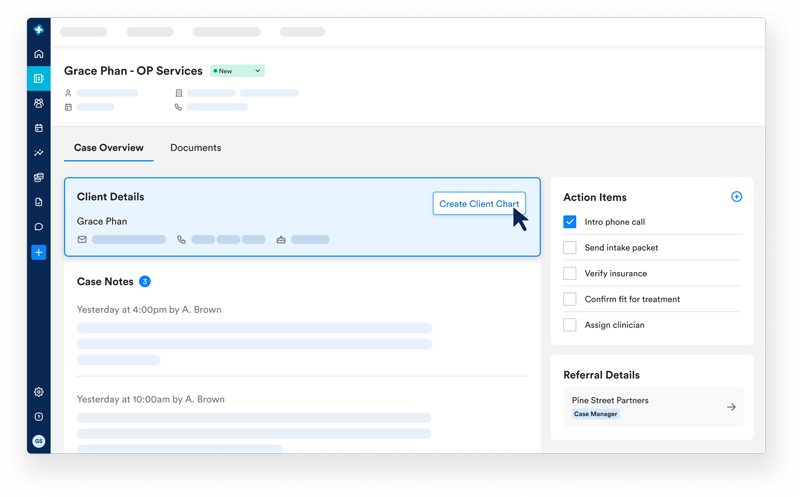Viewport: 800px width, 497px height.
Task: Click the Grace Phan - OP Services title
Action: [x=133, y=71]
